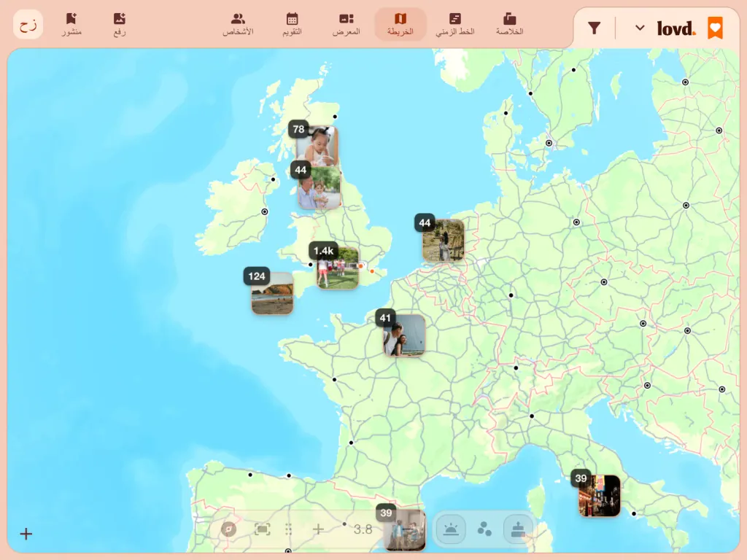Click the six-dot drag handle icon
Screen dimensions: 747x560
pyautogui.click(x=288, y=529)
